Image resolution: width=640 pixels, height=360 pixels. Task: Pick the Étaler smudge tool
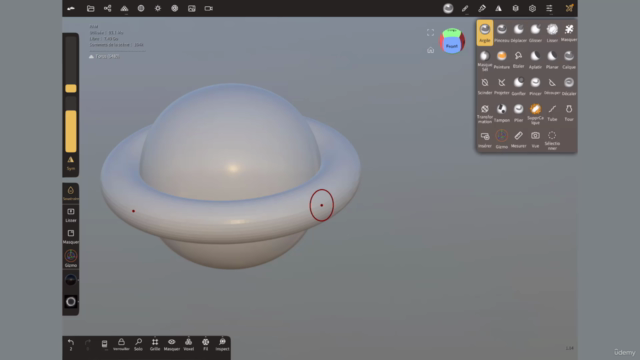tap(518, 60)
